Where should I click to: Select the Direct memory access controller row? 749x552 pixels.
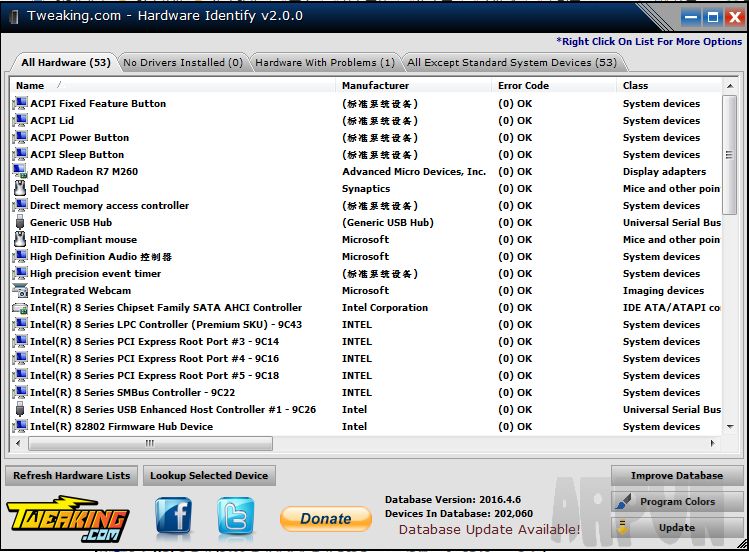(x=366, y=205)
